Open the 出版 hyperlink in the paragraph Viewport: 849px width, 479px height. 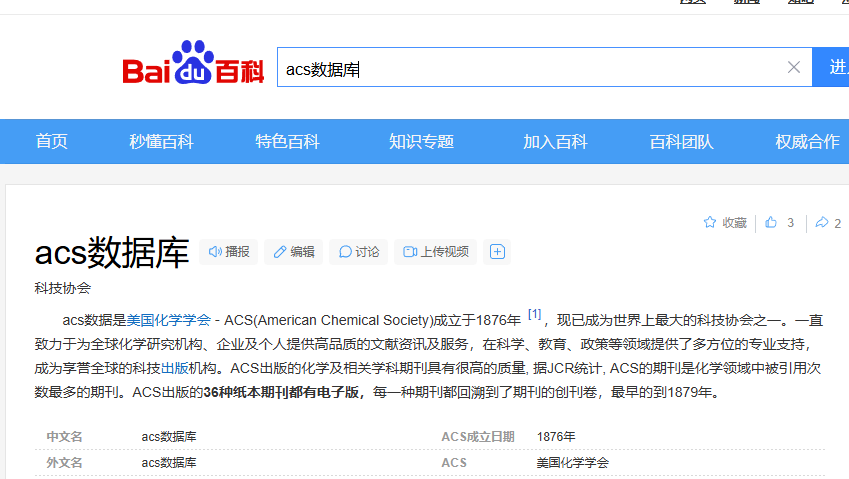[x=175, y=369]
